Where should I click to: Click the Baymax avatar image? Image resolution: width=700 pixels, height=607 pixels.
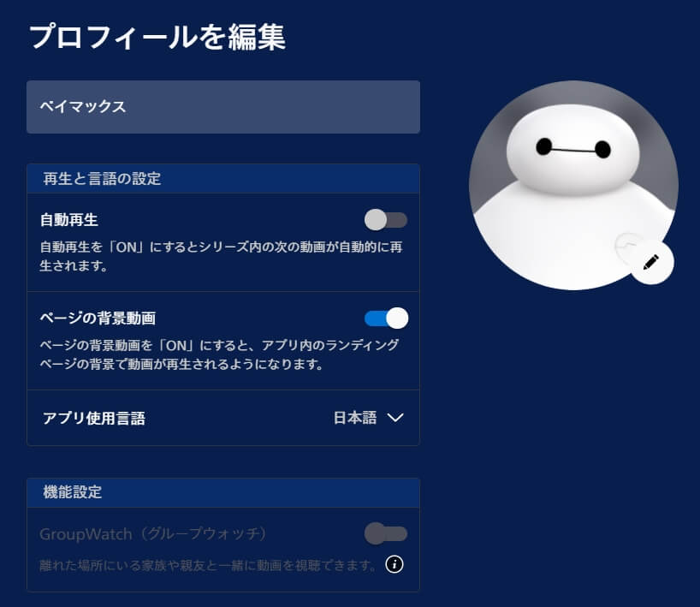click(573, 186)
